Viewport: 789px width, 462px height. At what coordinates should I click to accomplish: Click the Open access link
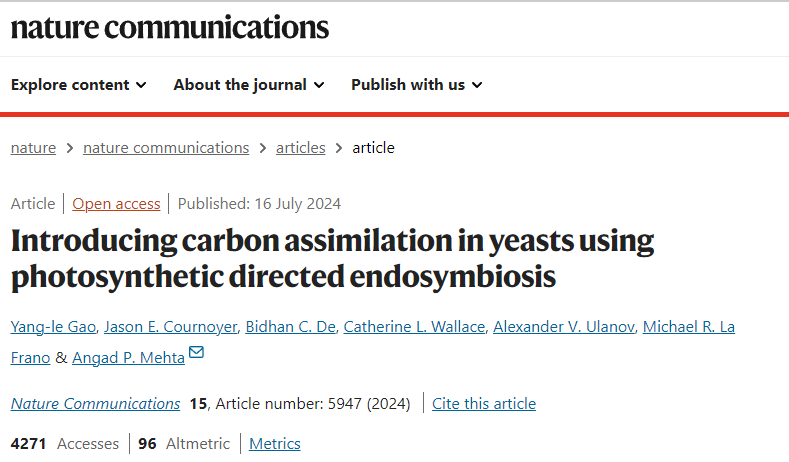coord(116,204)
